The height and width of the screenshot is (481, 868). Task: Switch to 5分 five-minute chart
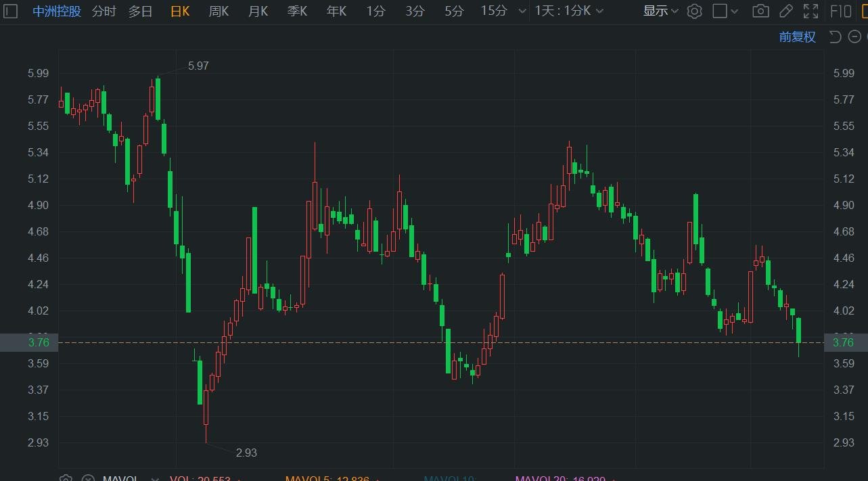point(455,11)
